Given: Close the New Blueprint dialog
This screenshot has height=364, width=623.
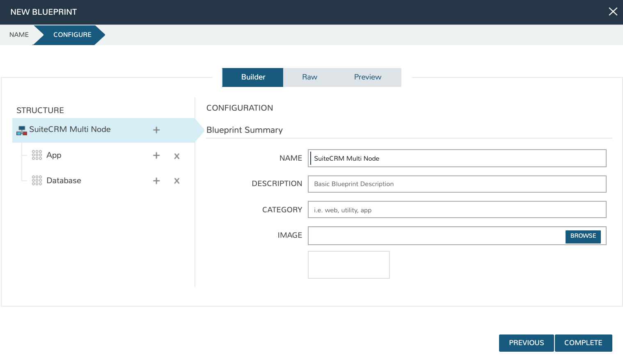Looking at the screenshot, I should click(613, 11).
